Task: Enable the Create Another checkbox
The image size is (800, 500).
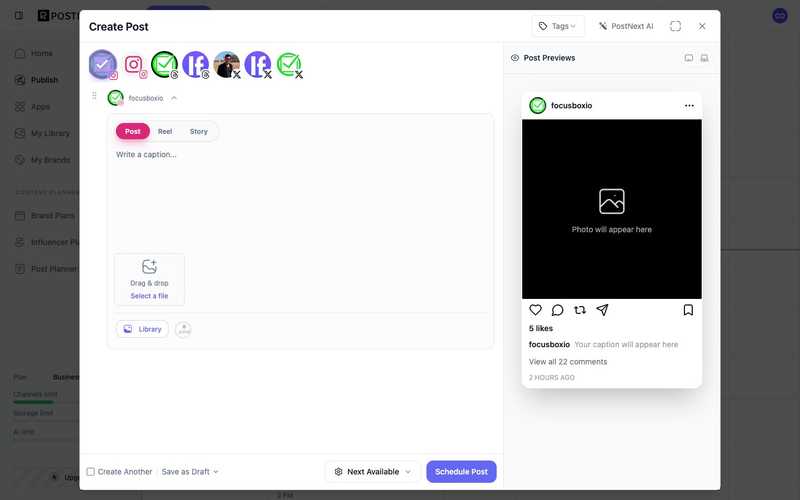Action: pos(91,471)
